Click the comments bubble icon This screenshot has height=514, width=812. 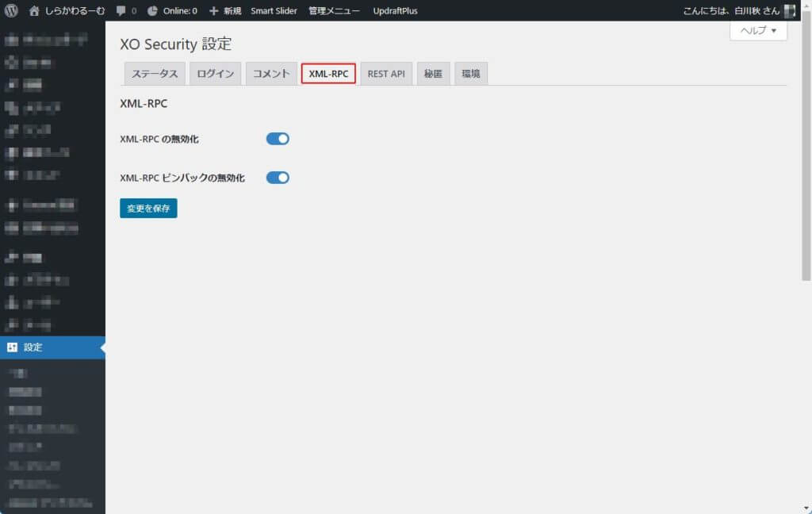point(121,11)
